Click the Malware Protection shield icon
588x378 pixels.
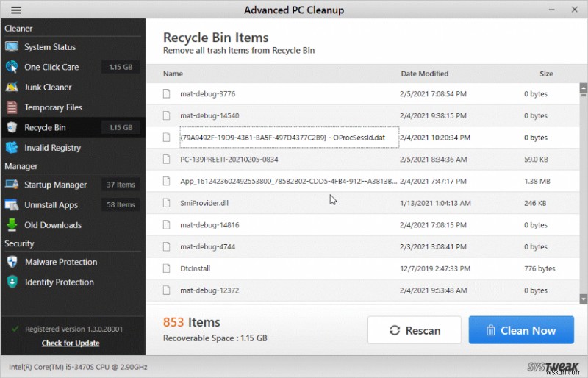coord(11,262)
